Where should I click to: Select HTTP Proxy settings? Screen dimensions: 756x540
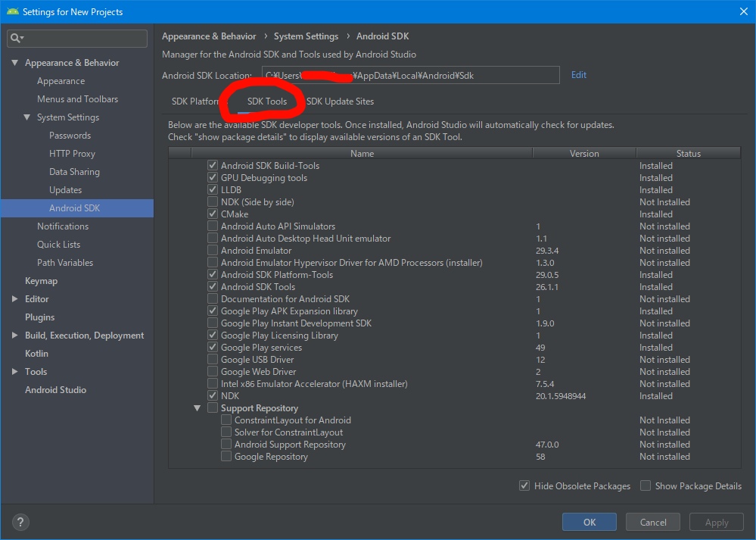pos(73,154)
